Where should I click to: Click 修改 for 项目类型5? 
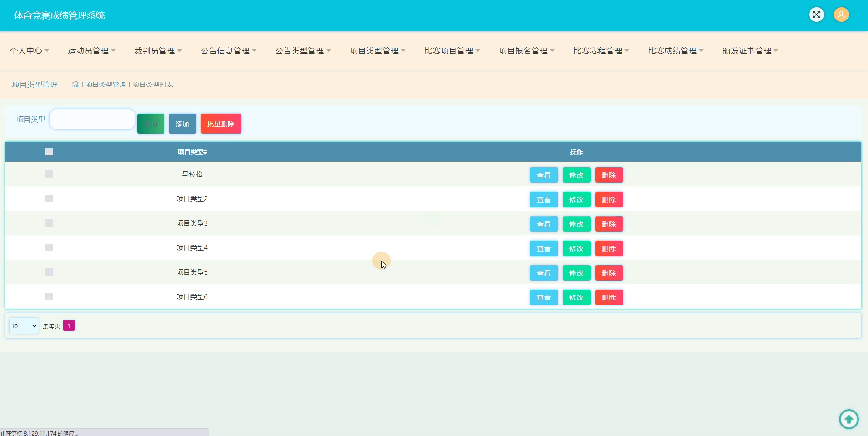coord(576,273)
